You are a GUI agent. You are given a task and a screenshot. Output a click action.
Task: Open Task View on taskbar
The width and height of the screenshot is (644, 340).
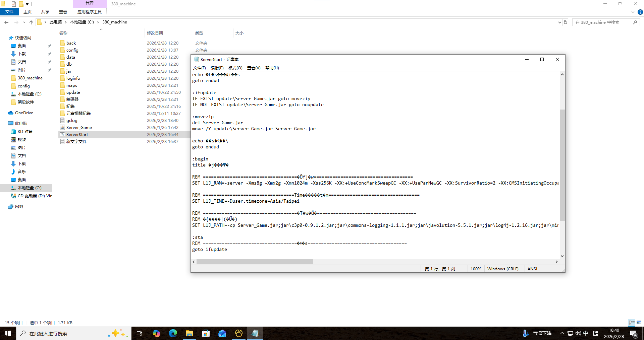[140, 333]
